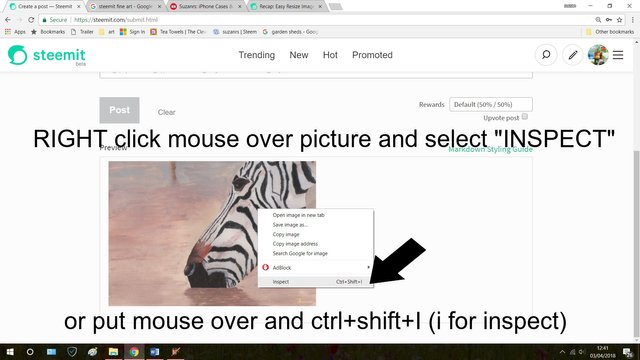Open the Apps bookmark shortcut
The width and height of the screenshot is (640, 360).
15,32
